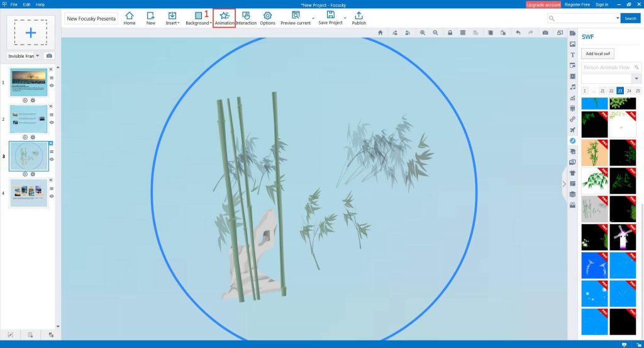This screenshot has height=348, width=644.
Task: Click the Publish button in the toolbar
Action: [358, 18]
